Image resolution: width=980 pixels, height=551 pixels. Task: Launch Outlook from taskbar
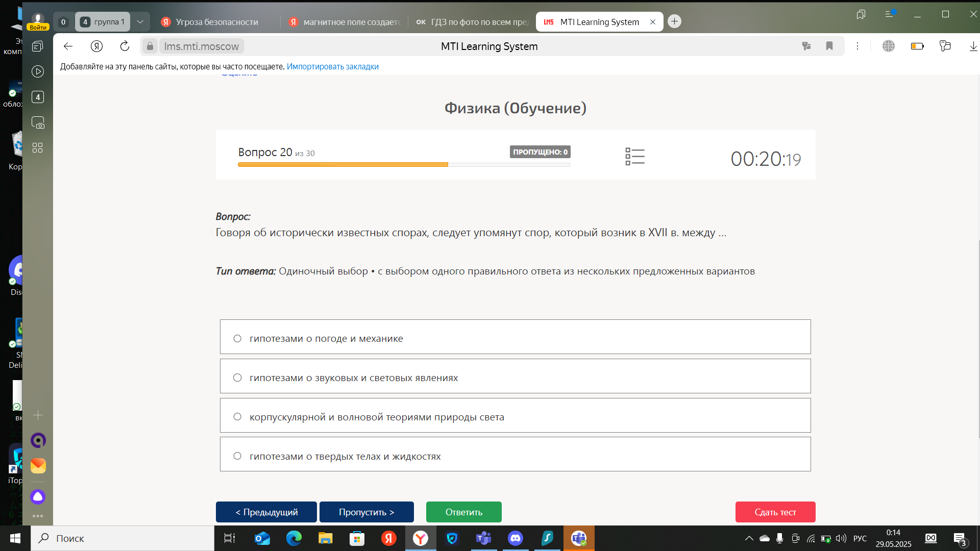pos(262,538)
